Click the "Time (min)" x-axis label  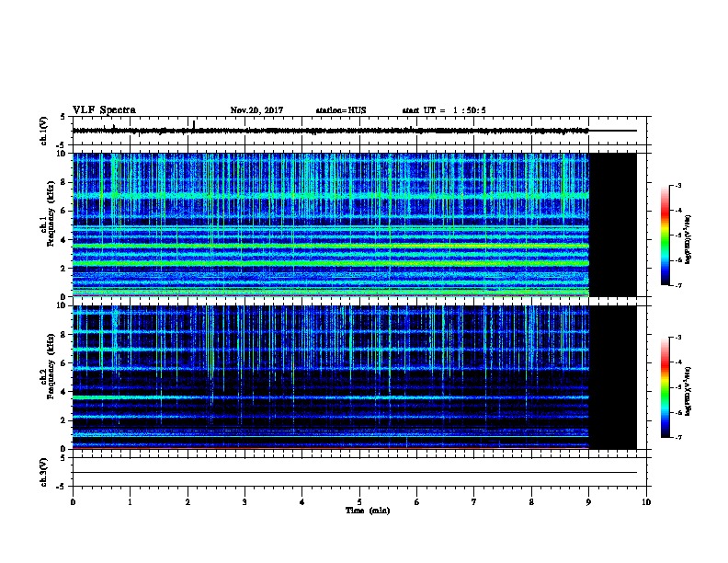click(x=368, y=511)
